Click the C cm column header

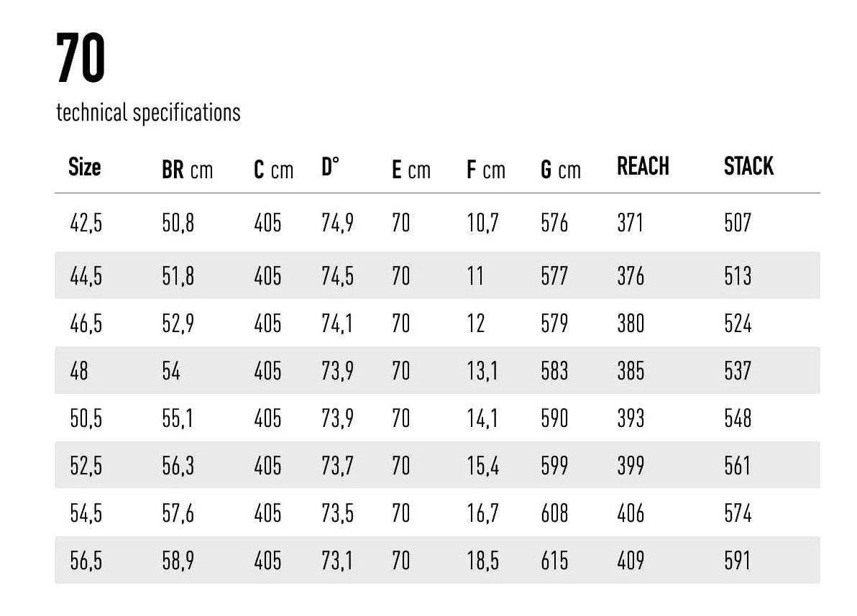[x=273, y=170]
